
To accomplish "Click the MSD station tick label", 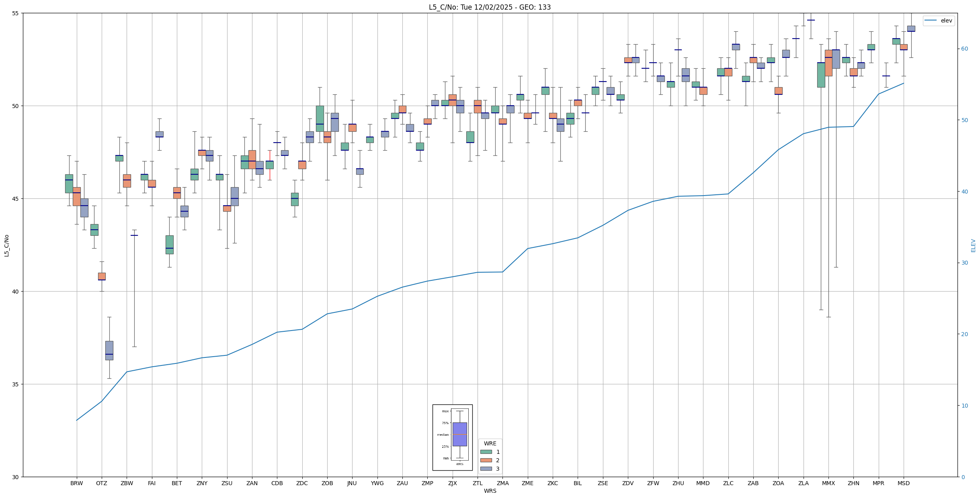I will tap(903, 483).
